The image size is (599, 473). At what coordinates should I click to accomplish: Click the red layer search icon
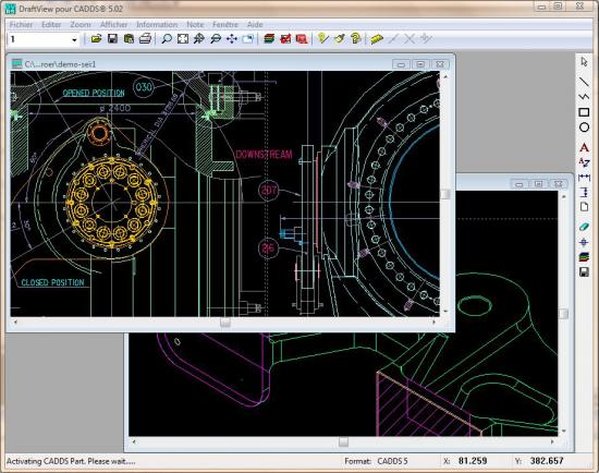pyautogui.click(x=302, y=39)
